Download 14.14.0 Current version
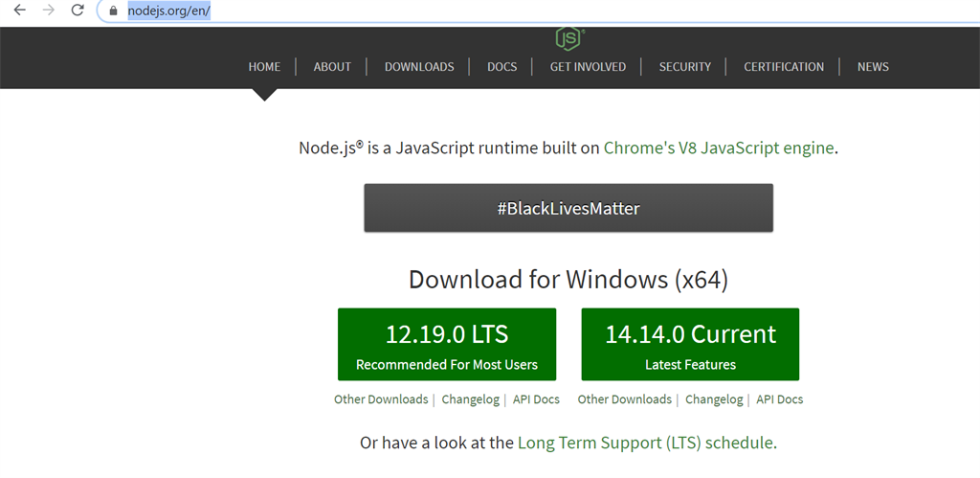980x478 pixels. point(690,344)
